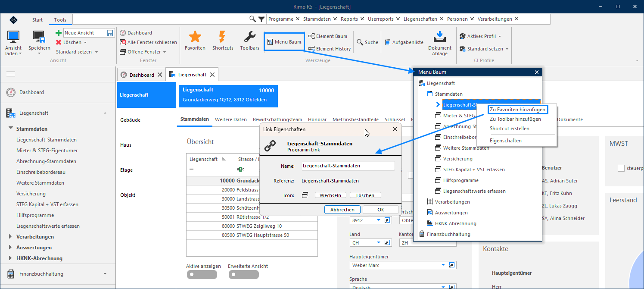Click the ribbon Dashboard button
644x289 pixels.
click(x=136, y=33)
